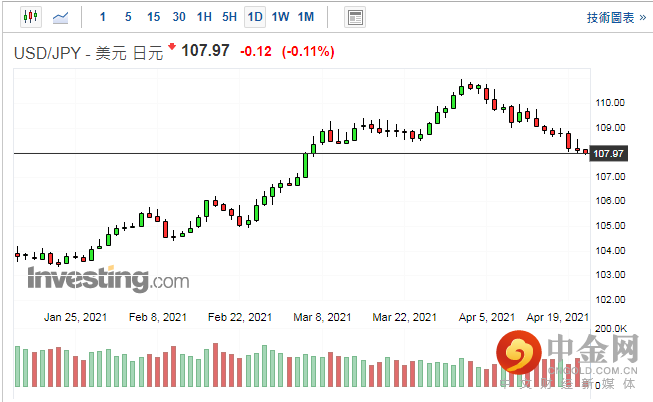
Task: Click the 109.00 price axis label
Action: (x=610, y=128)
